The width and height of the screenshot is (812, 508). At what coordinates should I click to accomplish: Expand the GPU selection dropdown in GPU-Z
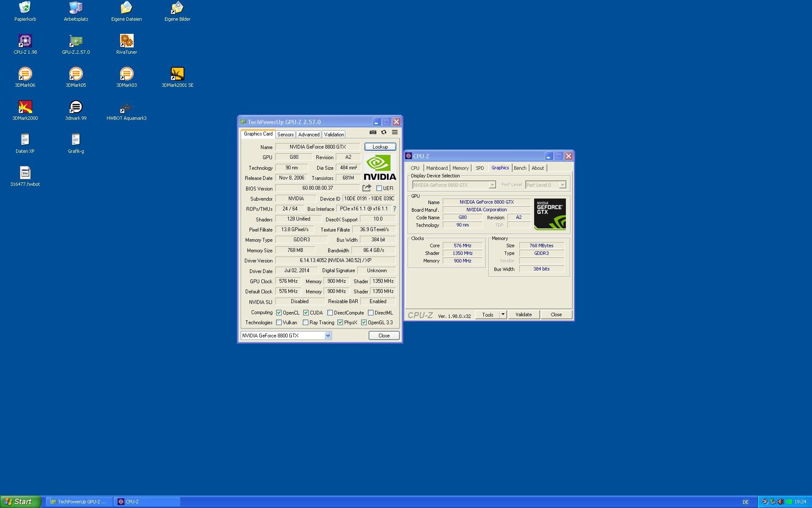[328, 336]
